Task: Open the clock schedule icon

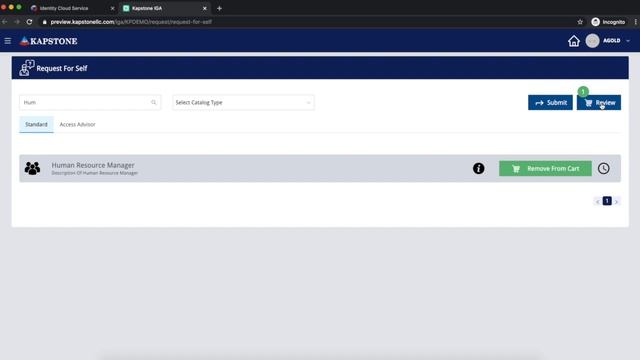Action: pyautogui.click(x=604, y=168)
